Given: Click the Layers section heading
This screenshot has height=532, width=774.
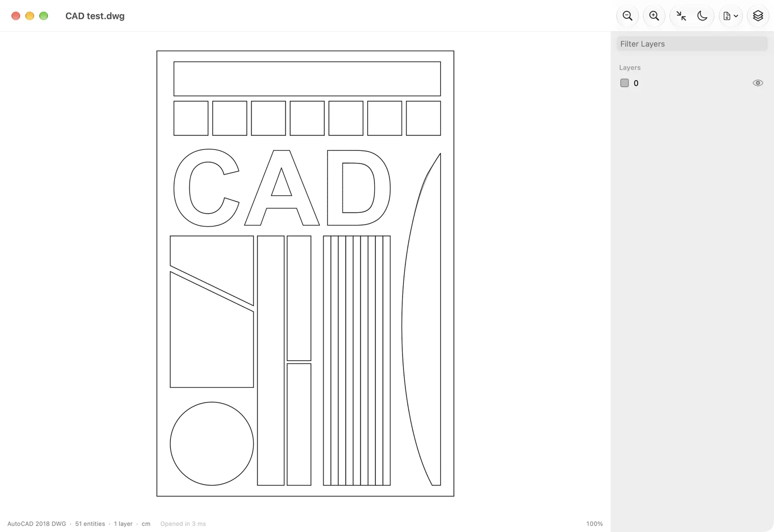Looking at the screenshot, I should pos(630,68).
